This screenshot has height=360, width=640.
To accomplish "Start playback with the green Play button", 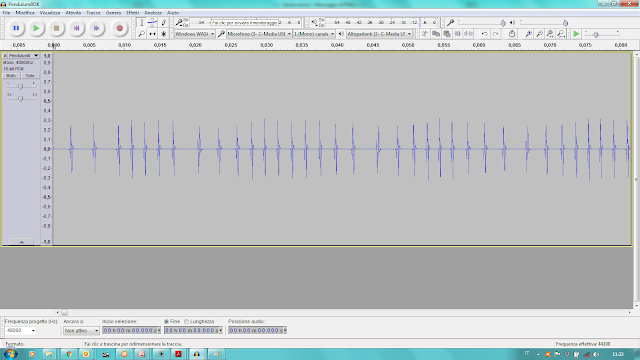I will [36, 28].
